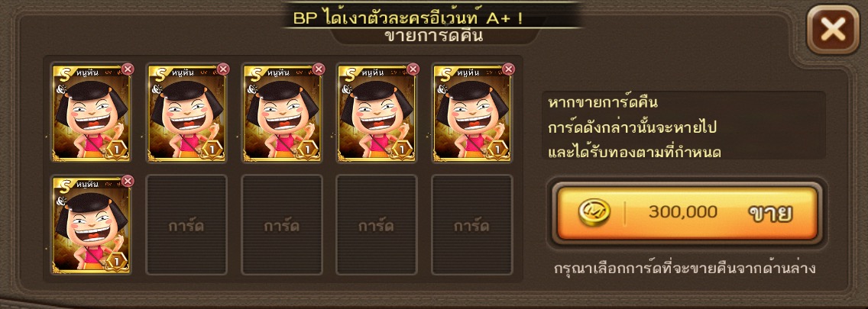
Task: Click the first empty การ์ด slot
Action: 186,225
